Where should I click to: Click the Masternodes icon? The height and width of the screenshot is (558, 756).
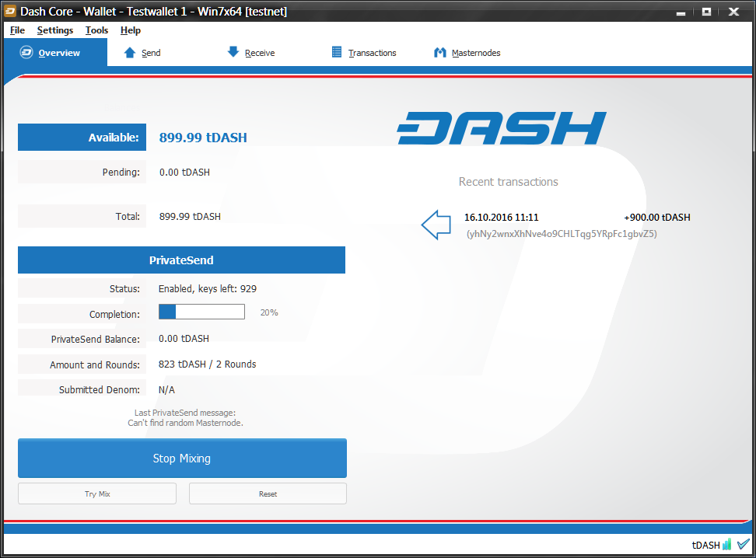[439, 53]
